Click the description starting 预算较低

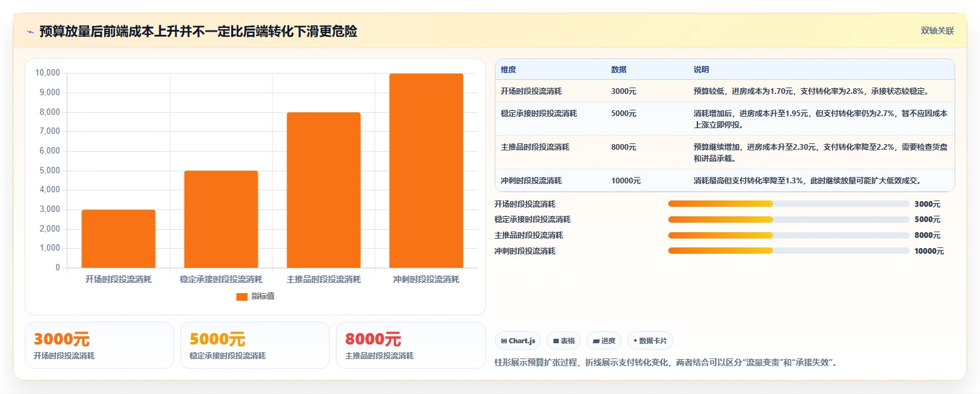click(x=811, y=91)
